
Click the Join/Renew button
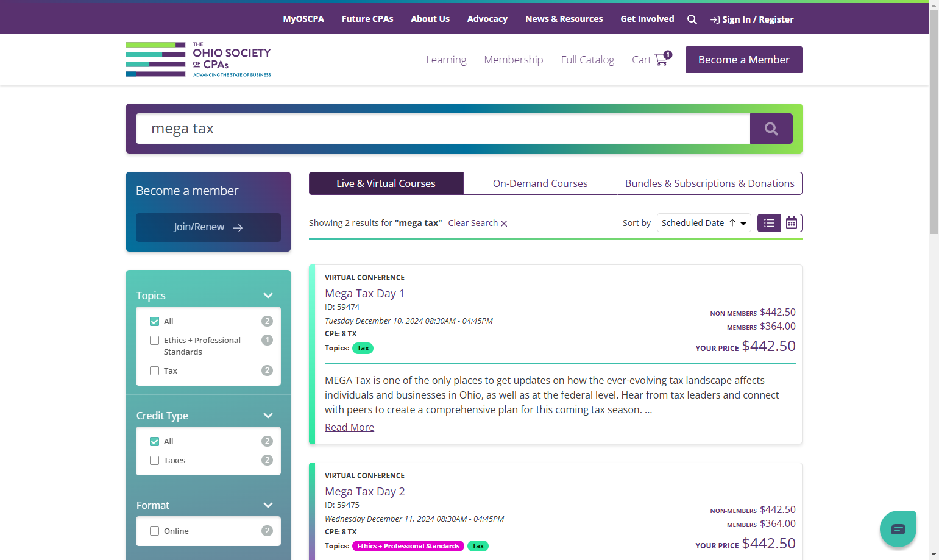coord(208,227)
